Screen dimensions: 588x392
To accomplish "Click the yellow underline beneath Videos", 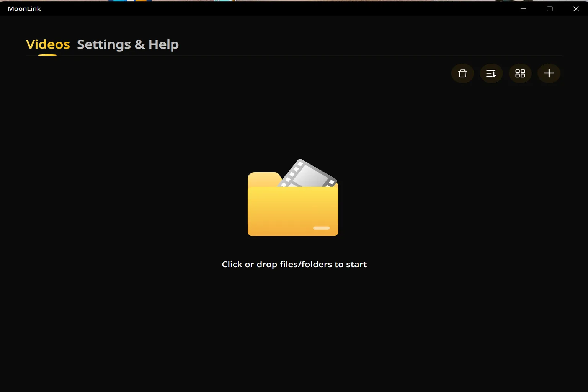I will 47,55.
